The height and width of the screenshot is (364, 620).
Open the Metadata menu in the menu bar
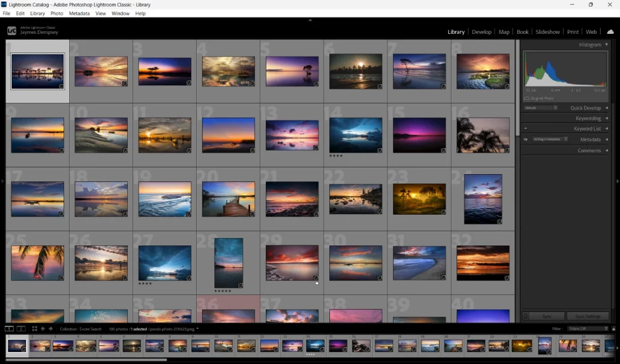[x=79, y=13]
